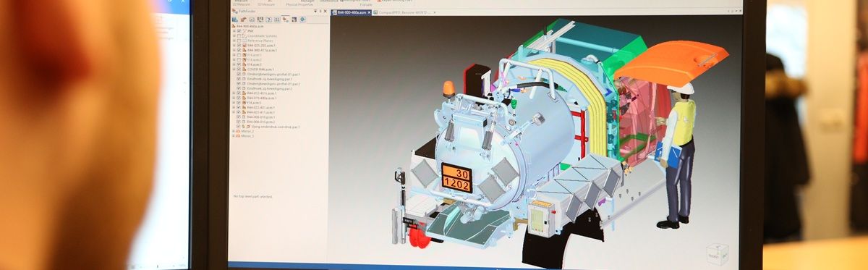Viewport: 868px width, 270px height.
Task: Expand the R44-023-401.asm:1 node
Action: [234, 107]
